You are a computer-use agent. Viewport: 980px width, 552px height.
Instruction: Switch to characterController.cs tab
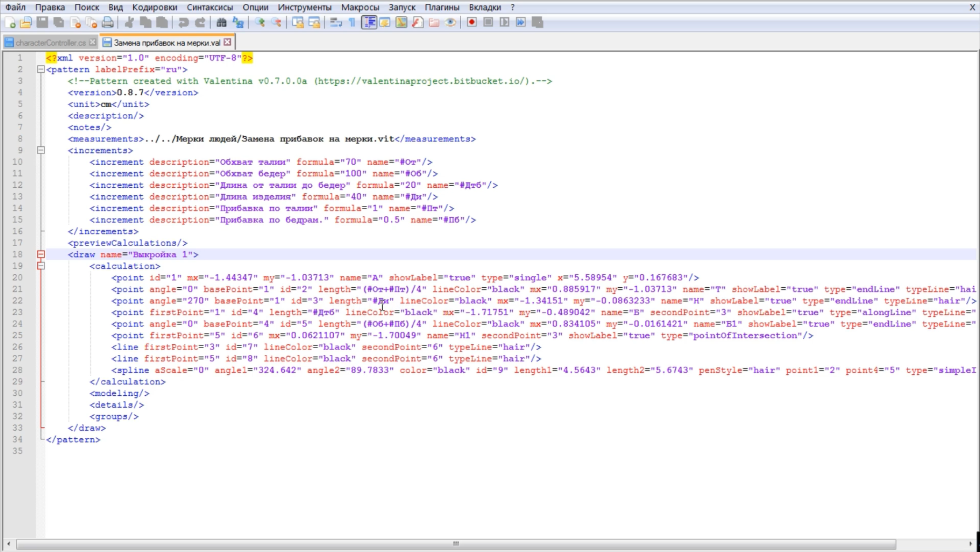pos(50,43)
